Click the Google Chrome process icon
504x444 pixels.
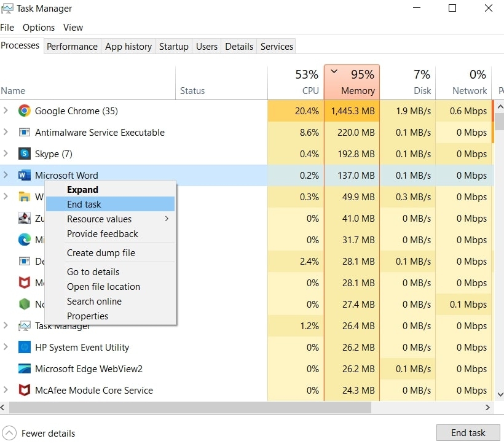[x=25, y=111]
